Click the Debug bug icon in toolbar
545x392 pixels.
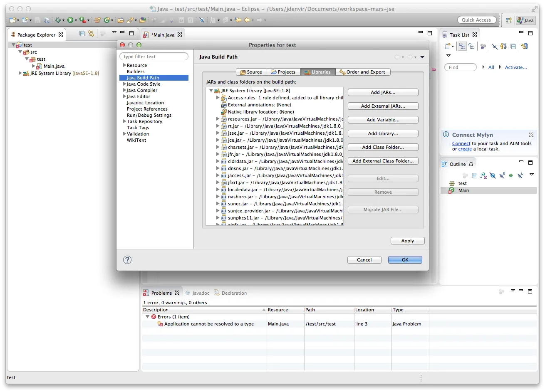(58, 20)
